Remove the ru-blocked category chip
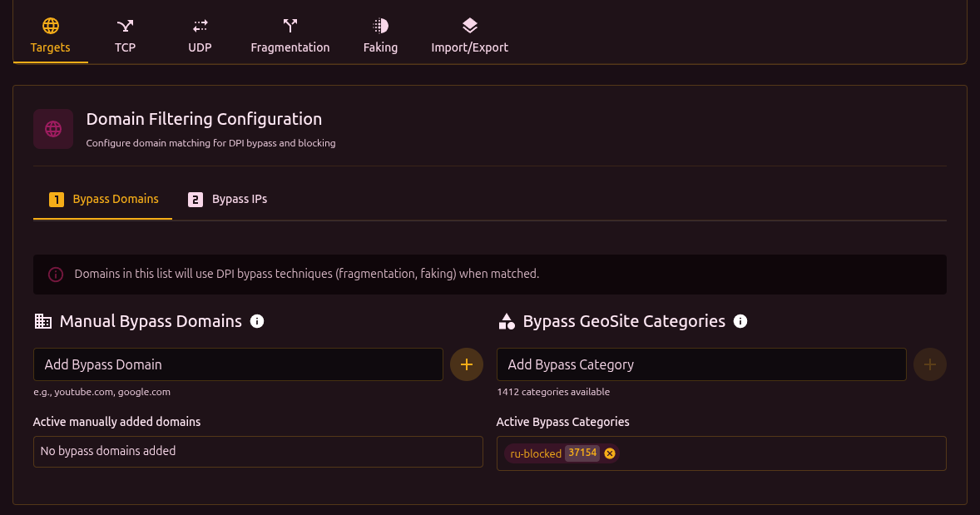The height and width of the screenshot is (515, 980). tap(610, 453)
